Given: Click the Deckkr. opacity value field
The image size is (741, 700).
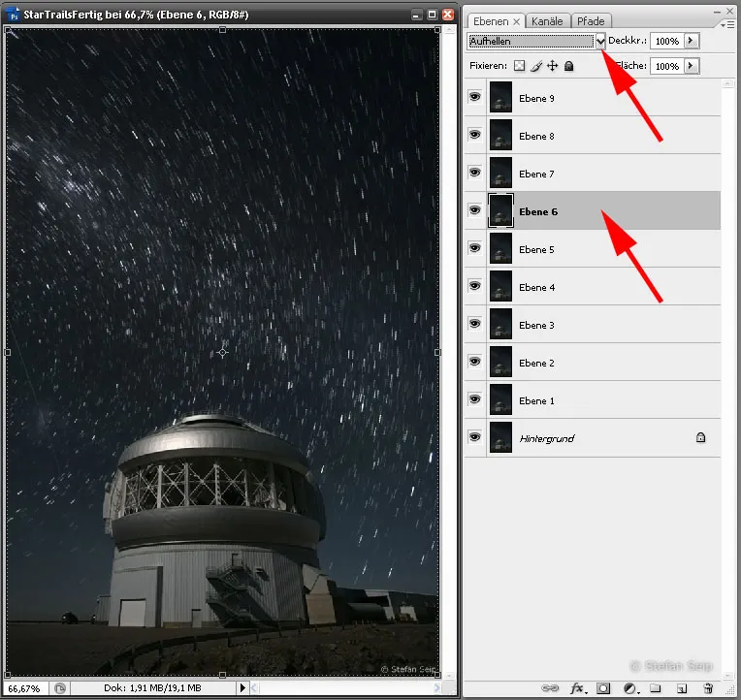Looking at the screenshot, I should click(667, 41).
